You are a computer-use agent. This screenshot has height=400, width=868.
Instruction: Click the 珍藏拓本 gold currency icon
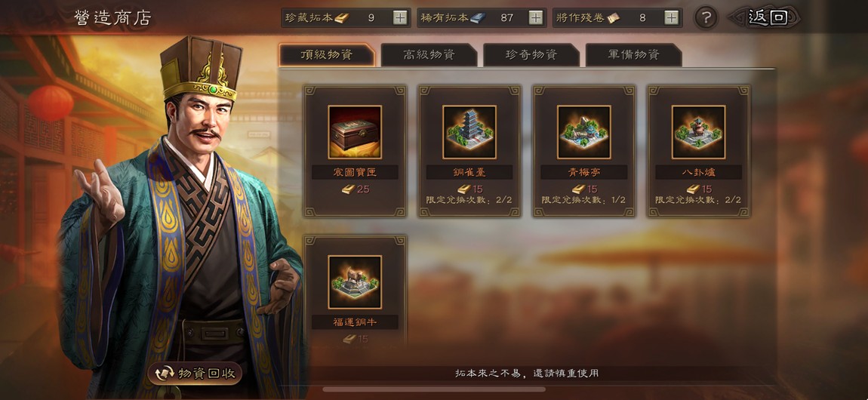342,17
